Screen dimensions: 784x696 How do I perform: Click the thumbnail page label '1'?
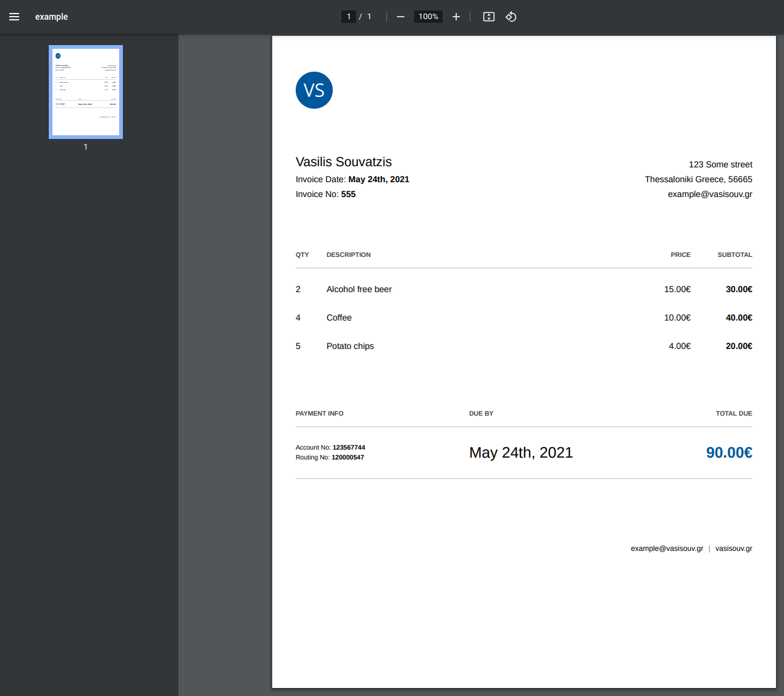click(86, 147)
